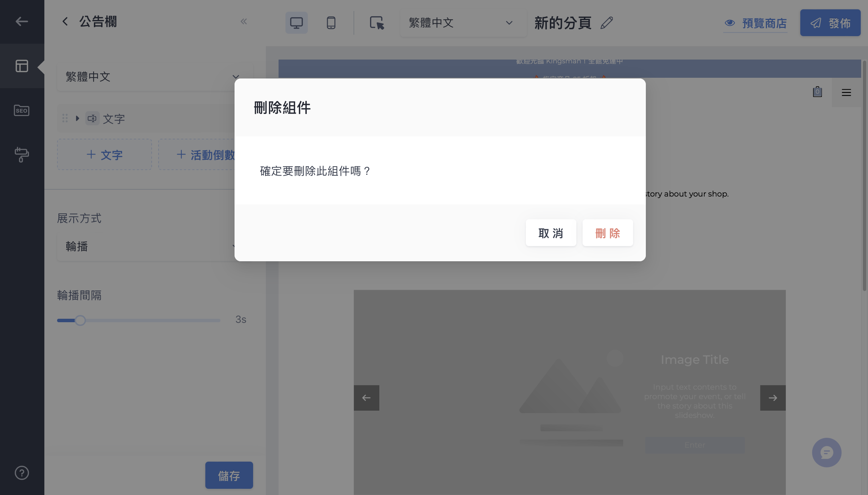
Task: Go back from 公告欄 panel chevron
Action: [65, 21]
